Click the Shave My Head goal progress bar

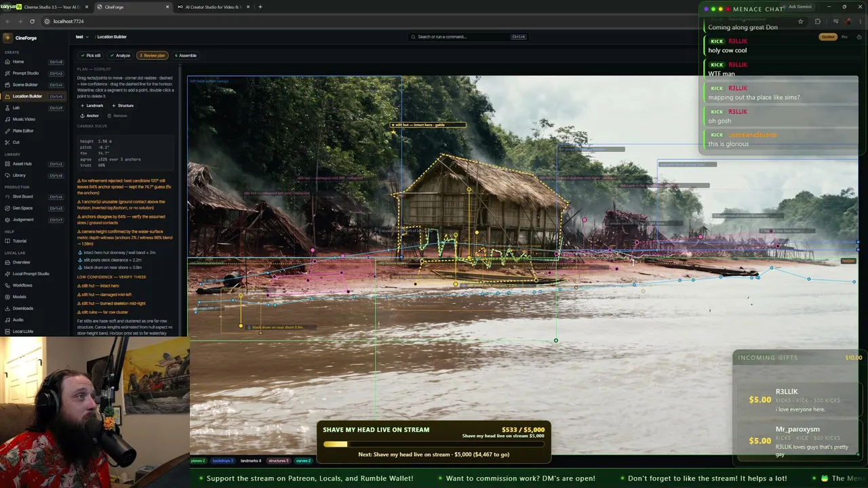[x=433, y=445]
